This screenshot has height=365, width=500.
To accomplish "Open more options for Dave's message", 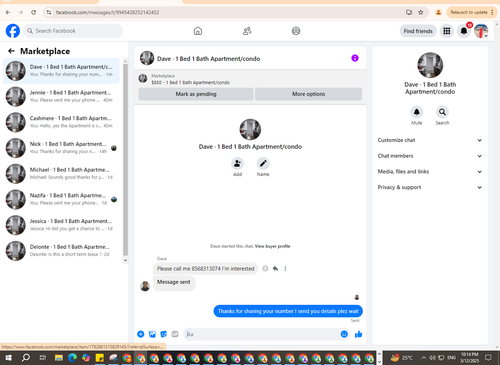I will (285, 269).
